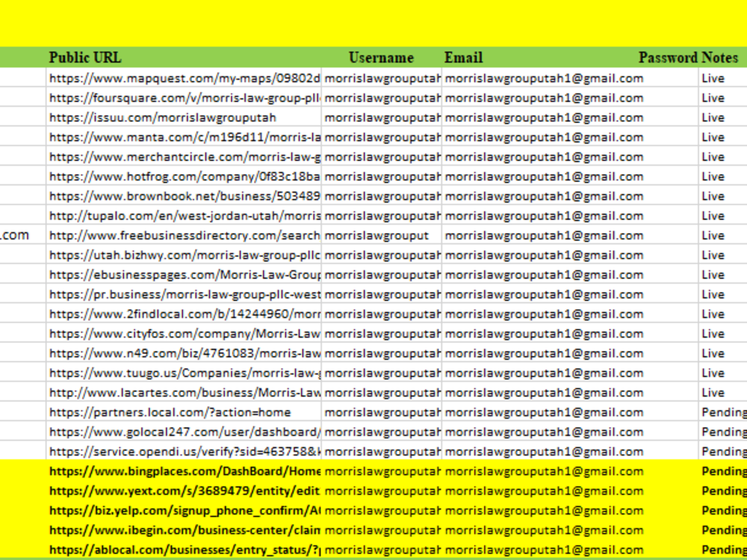Select the bingplaces.com DashBoard URL cell
Screen dimensions: 747x560
coord(184,471)
